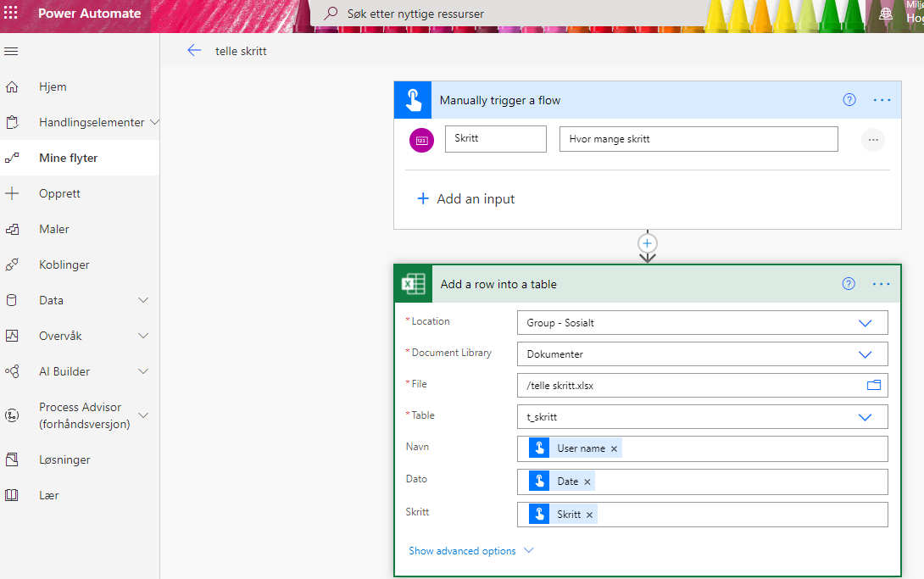Image resolution: width=924 pixels, height=579 pixels.
Task: Open the Table dropdown
Action: pos(865,417)
